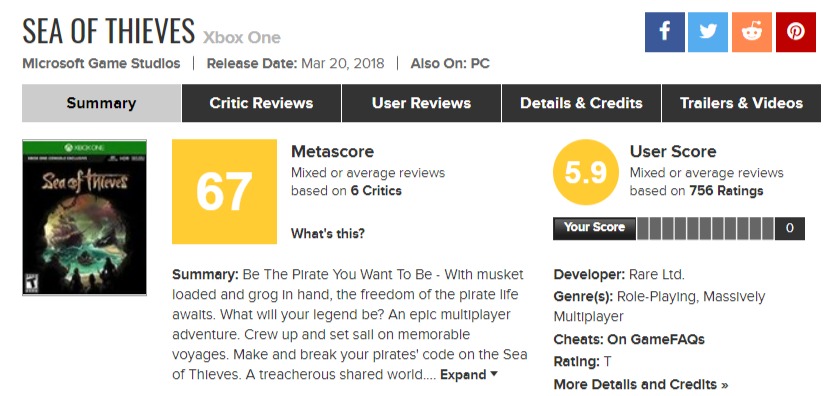Viewport: 832px width, 396px height.
Task: Select the Details & Credits tab
Action: tap(581, 103)
